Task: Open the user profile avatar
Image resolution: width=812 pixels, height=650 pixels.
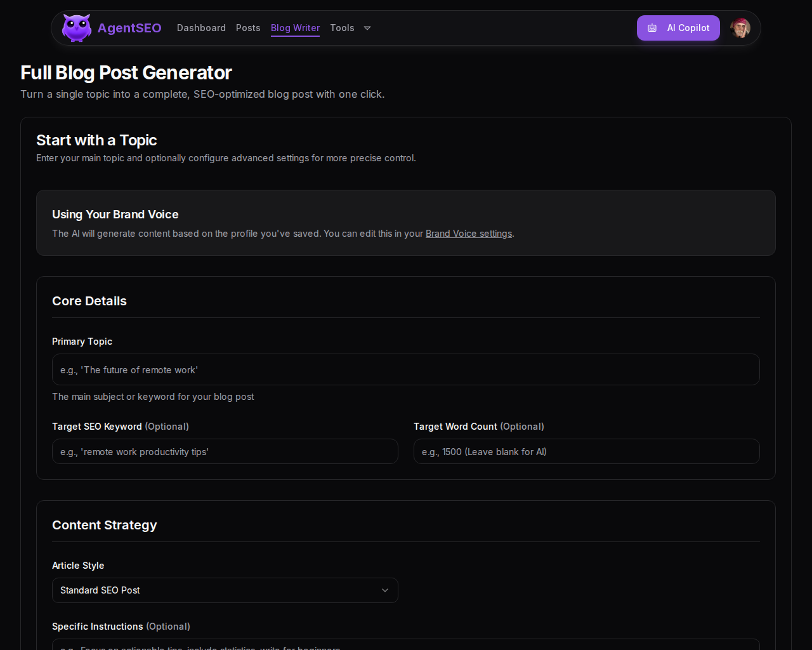Action: click(740, 28)
